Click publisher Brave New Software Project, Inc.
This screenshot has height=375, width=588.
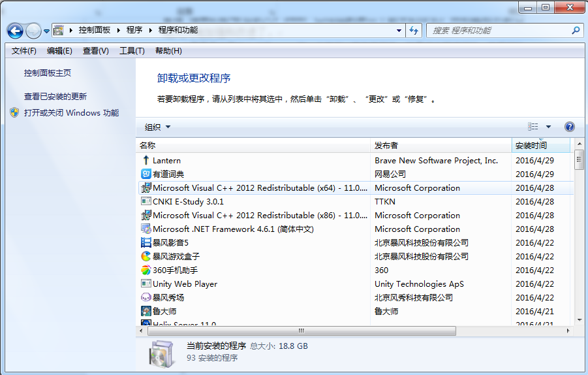[x=436, y=161]
